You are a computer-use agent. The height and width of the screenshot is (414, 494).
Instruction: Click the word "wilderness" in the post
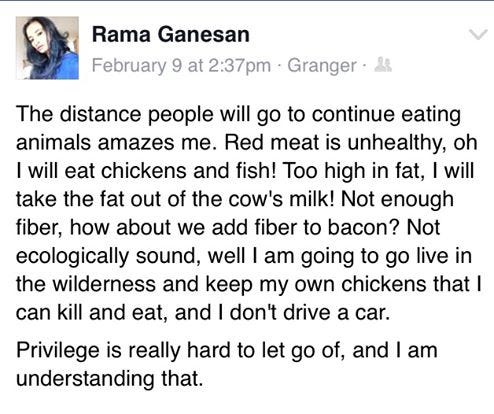point(104,284)
